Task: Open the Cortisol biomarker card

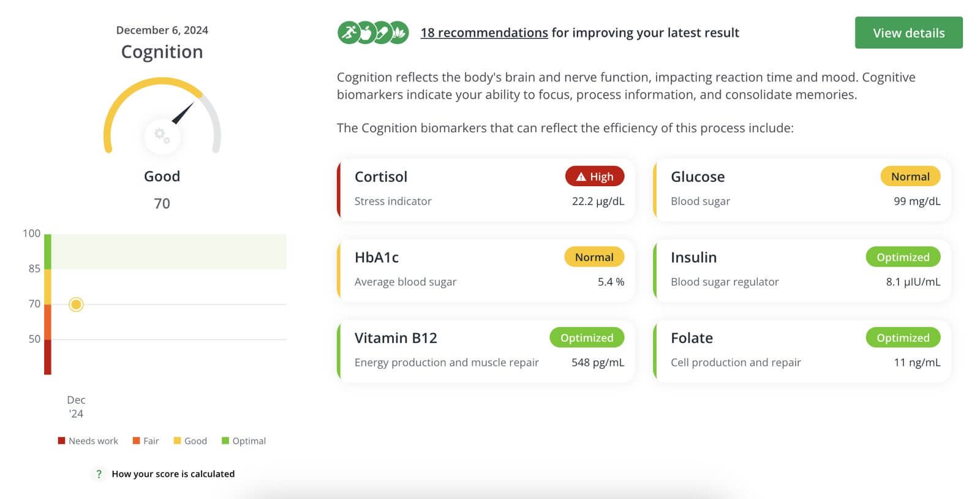Action: tap(486, 190)
